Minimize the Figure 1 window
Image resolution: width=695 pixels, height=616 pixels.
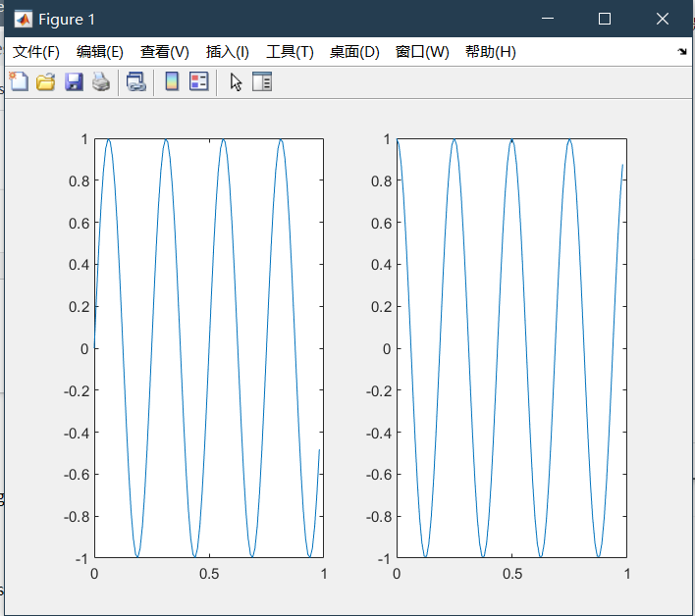click(548, 19)
